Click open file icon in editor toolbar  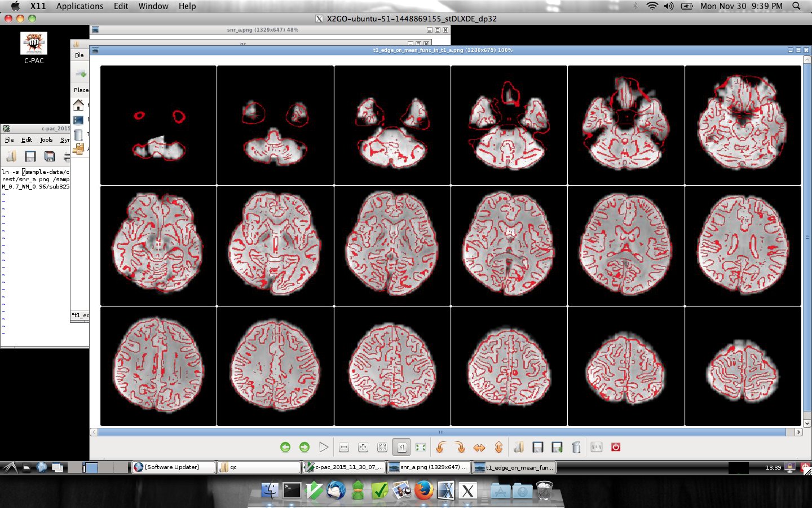pos(11,156)
